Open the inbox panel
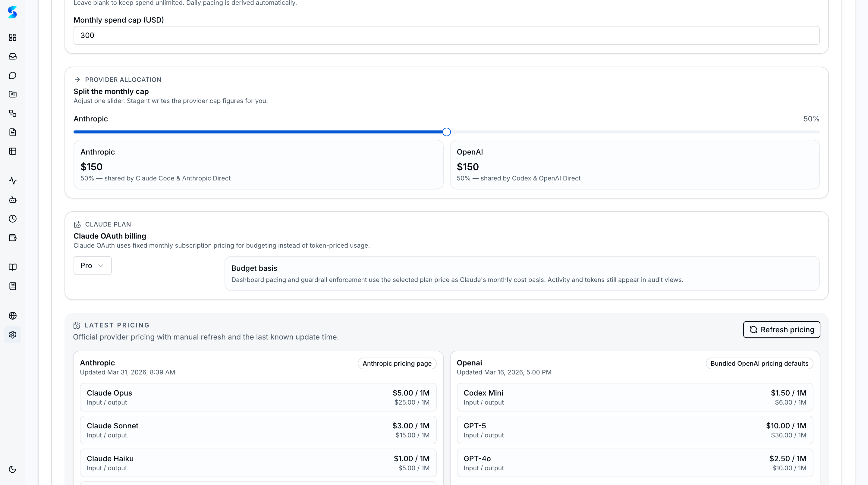868x485 pixels. click(x=12, y=56)
